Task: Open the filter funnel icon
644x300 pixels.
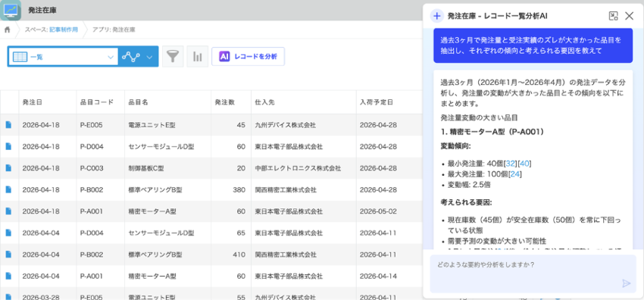Action: pyautogui.click(x=173, y=57)
